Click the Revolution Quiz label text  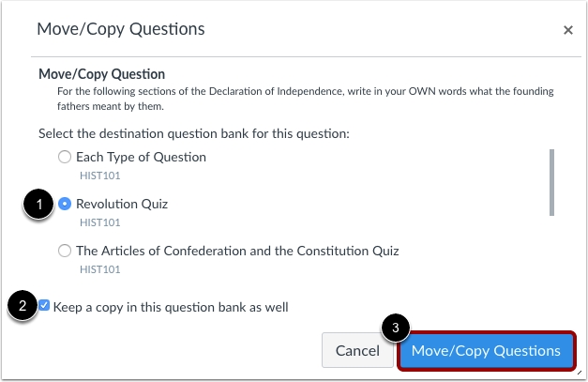click(x=122, y=204)
